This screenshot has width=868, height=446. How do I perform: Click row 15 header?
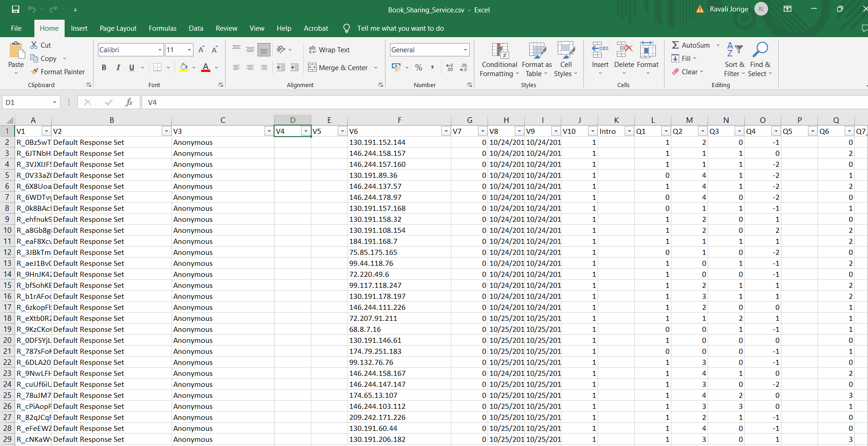tap(7, 285)
